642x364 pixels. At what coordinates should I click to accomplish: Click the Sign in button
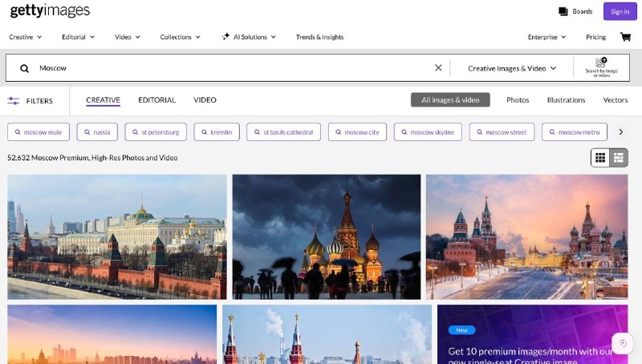[x=620, y=11]
